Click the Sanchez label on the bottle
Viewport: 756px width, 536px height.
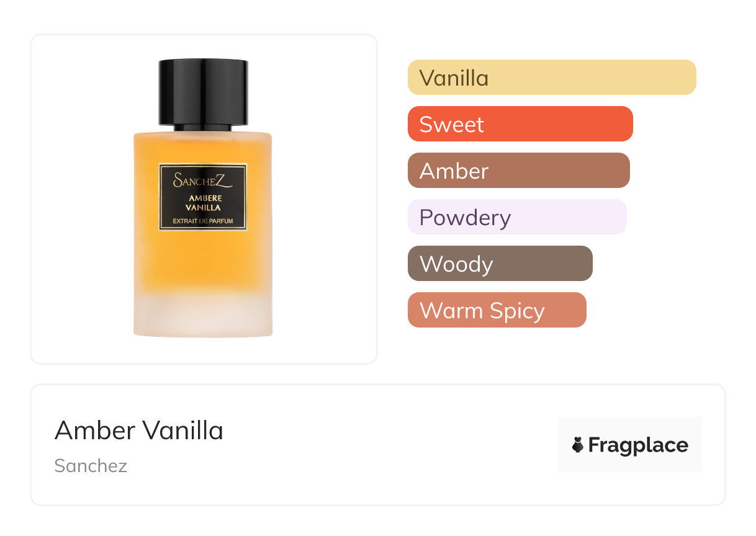pos(203,181)
